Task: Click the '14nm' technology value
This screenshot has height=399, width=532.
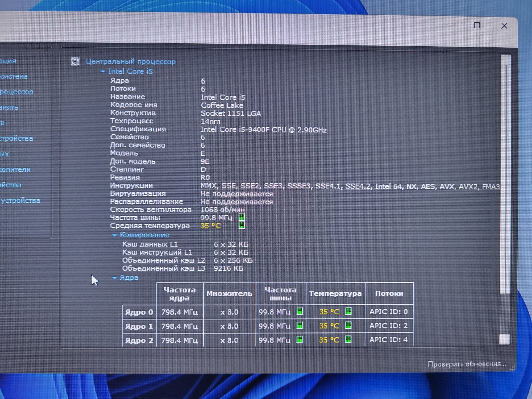Action: tap(210, 122)
